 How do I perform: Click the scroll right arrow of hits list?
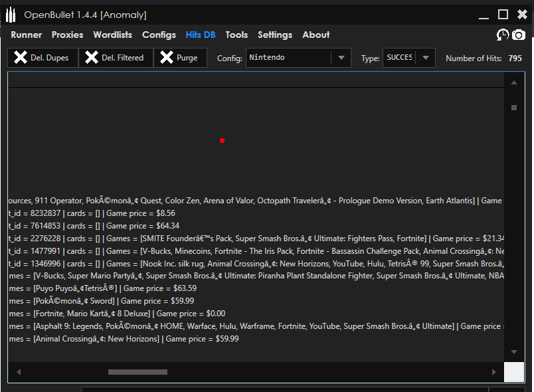click(493, 372)
